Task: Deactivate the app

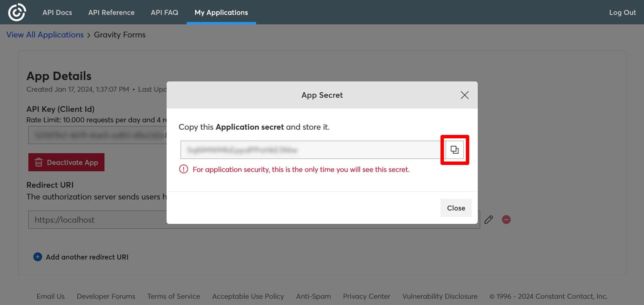Action: pos(67,162)
